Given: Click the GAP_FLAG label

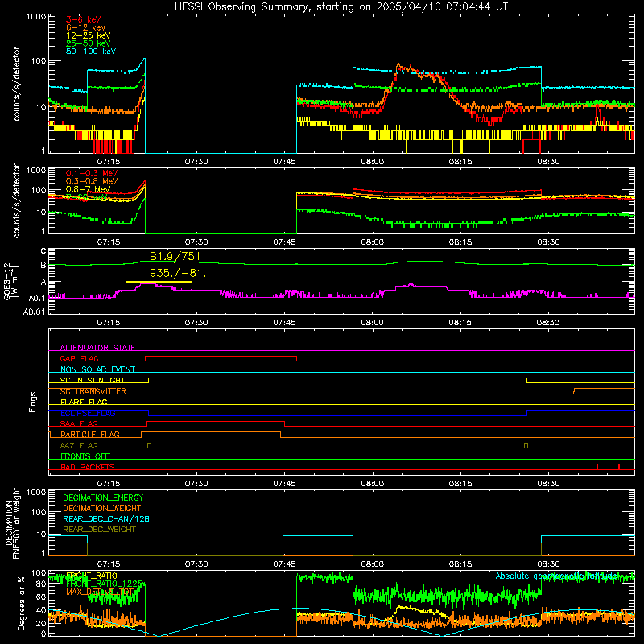Looking at the screenshot, I should (x=79, y=358).
